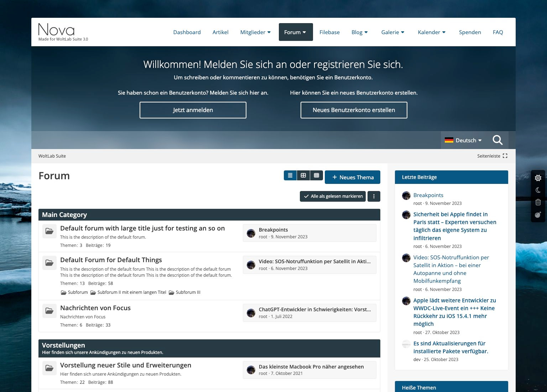Click the Nova logo
Viewport: 547px width, 392px height.
tap(57, 30)
